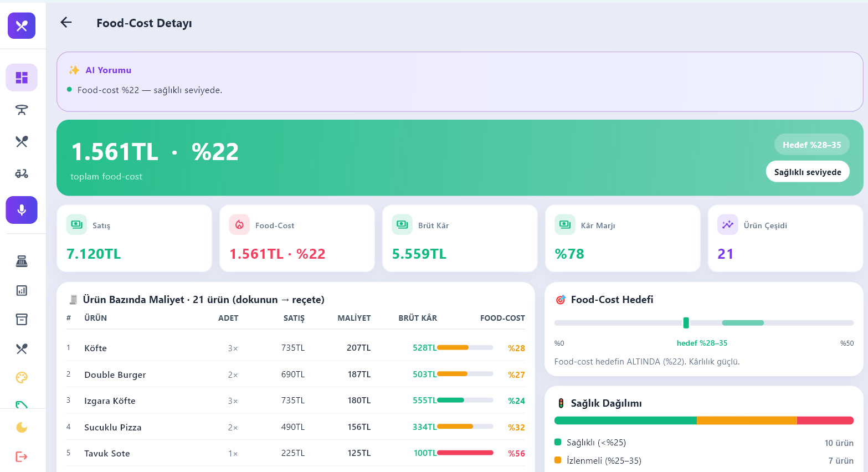
Task: Open the dashboard grid icon in sidebar
Action: (22, 78)
